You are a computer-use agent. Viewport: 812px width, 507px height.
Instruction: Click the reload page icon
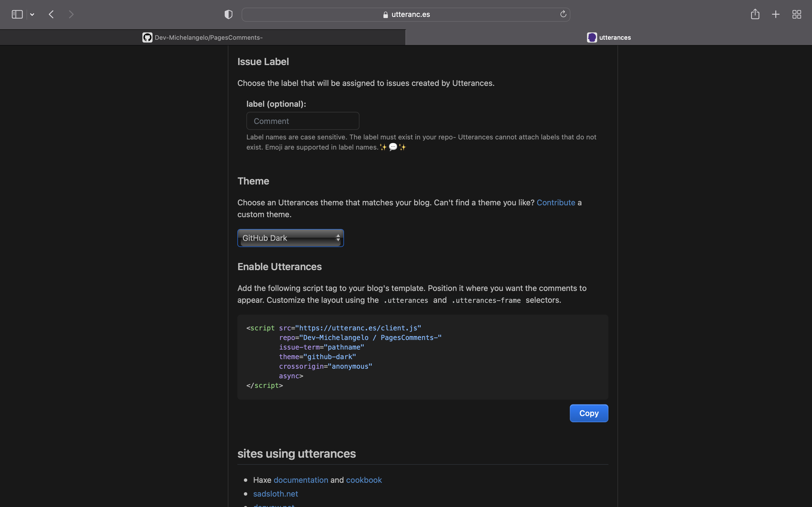click(x=563, y=14)
